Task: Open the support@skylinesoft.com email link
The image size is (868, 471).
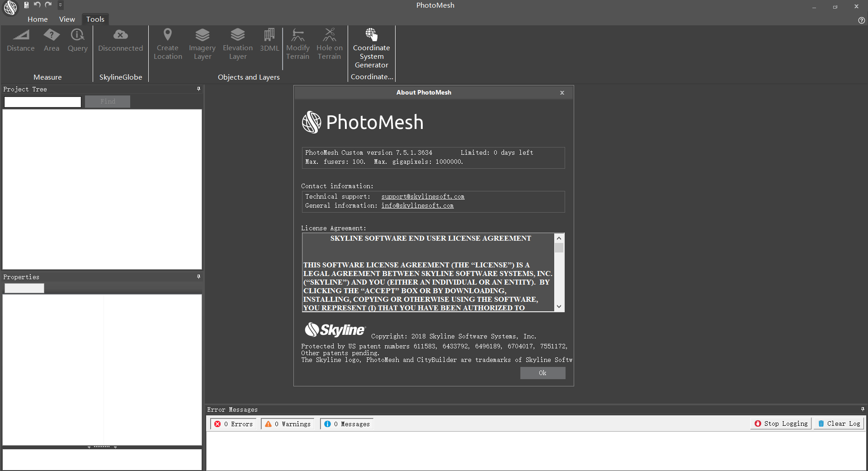Action: [423, 196]
